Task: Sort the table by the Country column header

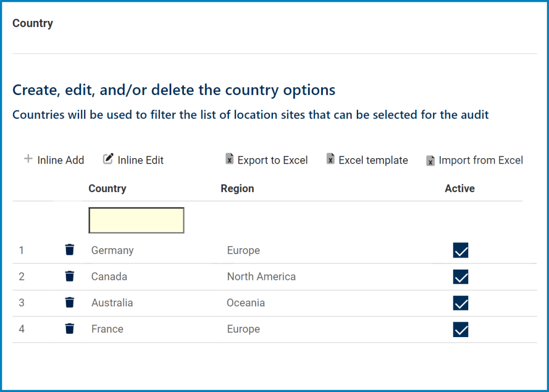Action: tap(107, 188)
